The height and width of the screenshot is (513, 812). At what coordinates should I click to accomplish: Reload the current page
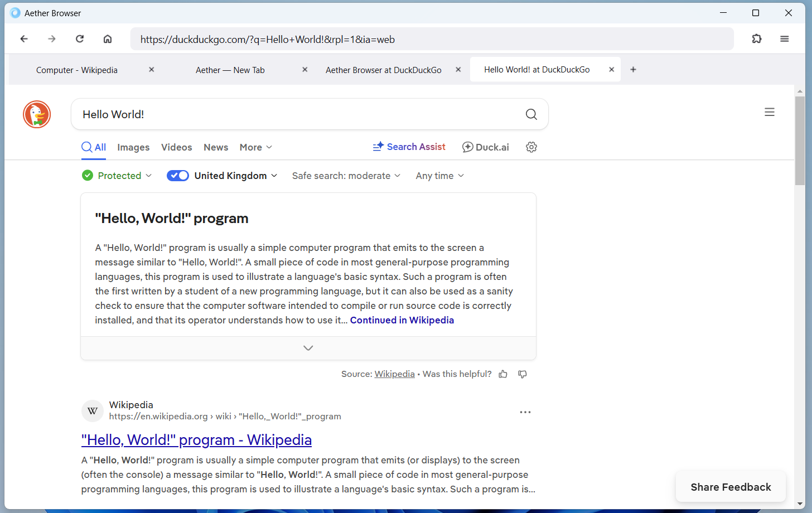(80, 38)
